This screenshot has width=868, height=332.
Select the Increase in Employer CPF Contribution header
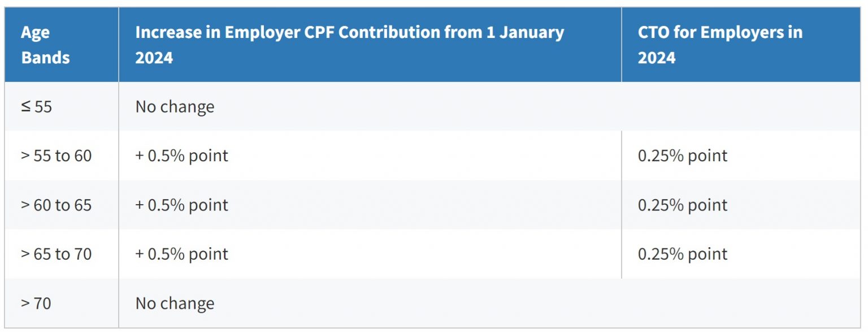(x=370, y=45)
